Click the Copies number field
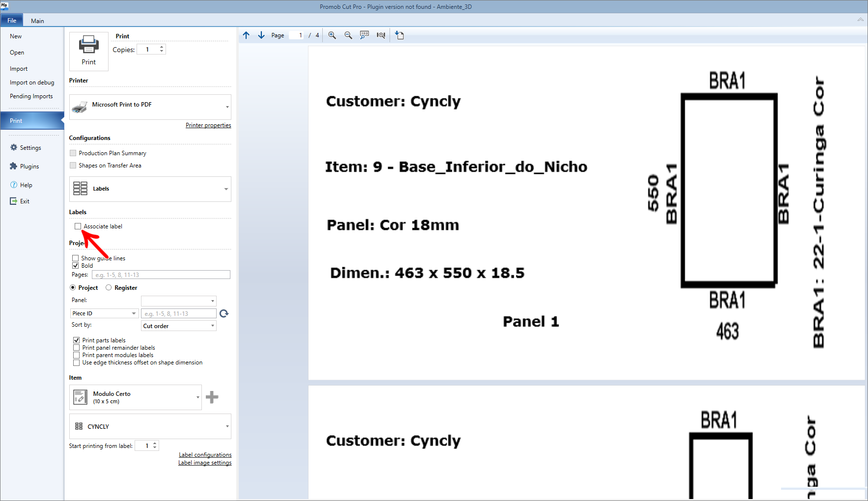 point(147,49)
